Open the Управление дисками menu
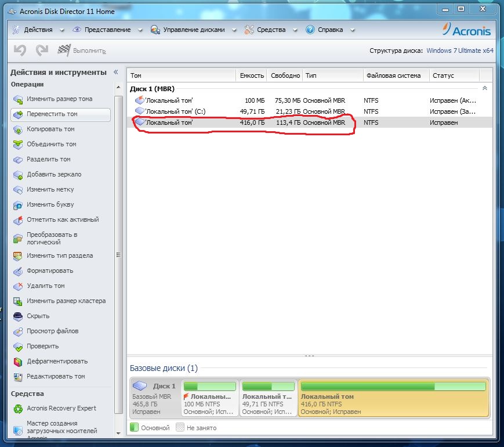 pos(194,30)
